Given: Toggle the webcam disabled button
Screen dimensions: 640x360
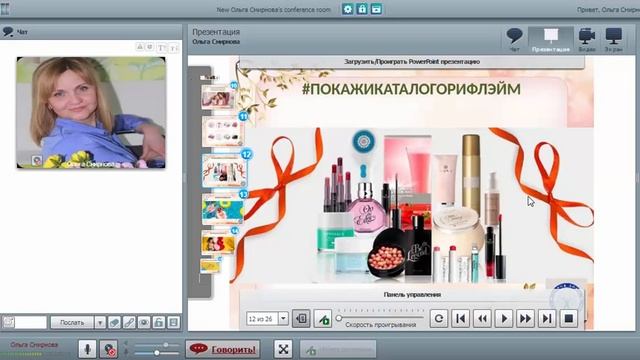Looking at the screenshot, I should click(109, 349).
